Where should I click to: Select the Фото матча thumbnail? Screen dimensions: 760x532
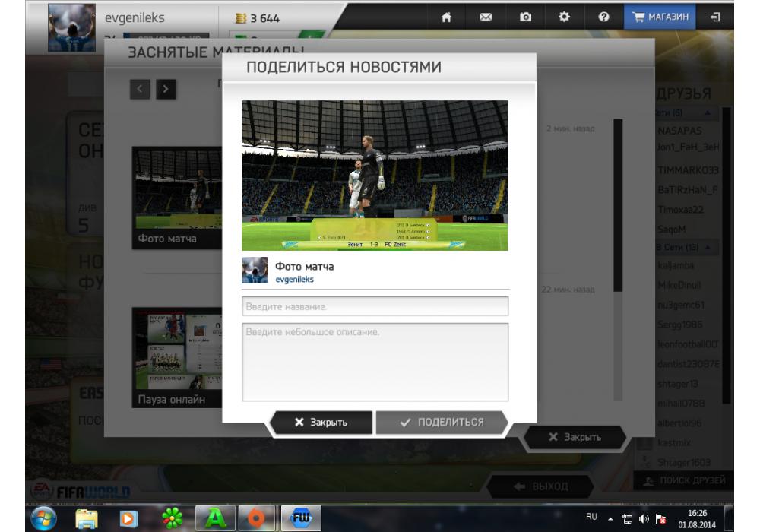(x=177, y=198)
